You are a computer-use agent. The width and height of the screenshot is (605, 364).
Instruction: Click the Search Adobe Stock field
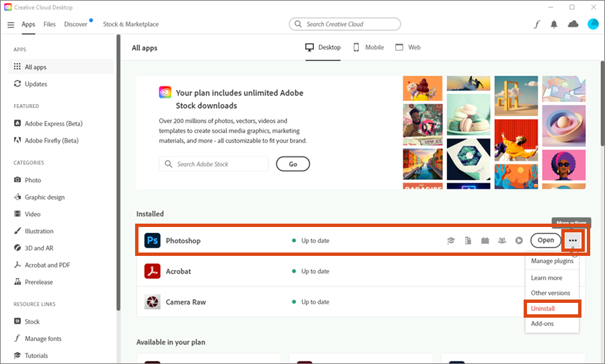coord(214,164)
